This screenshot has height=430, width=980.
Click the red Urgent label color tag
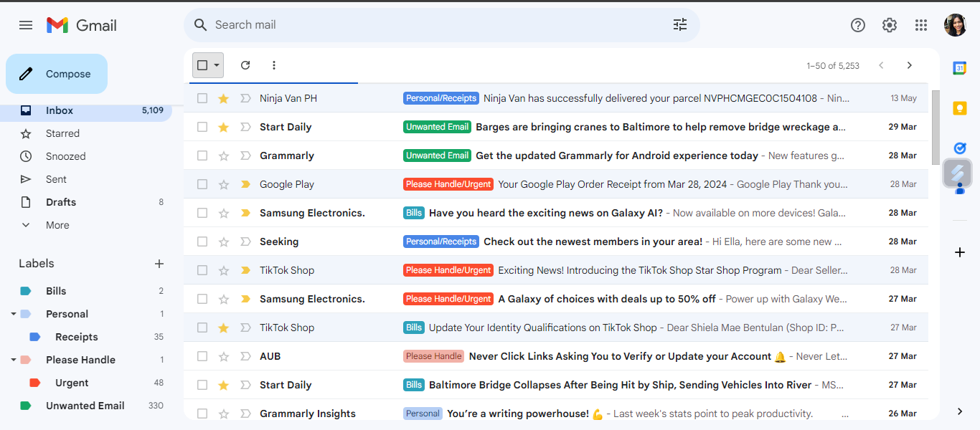[x=34, y=383]
